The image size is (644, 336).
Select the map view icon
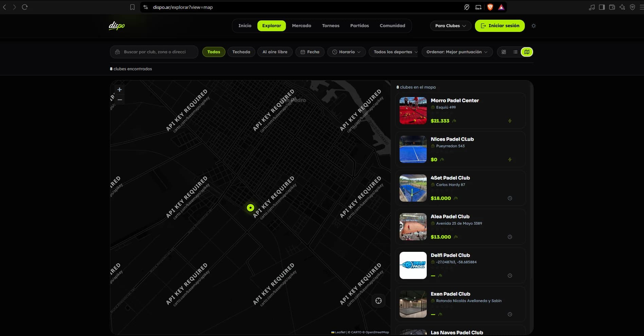(x=527, y=52)
